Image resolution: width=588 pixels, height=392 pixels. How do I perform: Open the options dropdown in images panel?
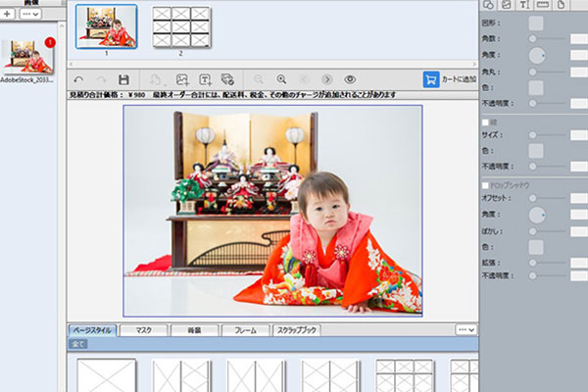coord(30,14)
